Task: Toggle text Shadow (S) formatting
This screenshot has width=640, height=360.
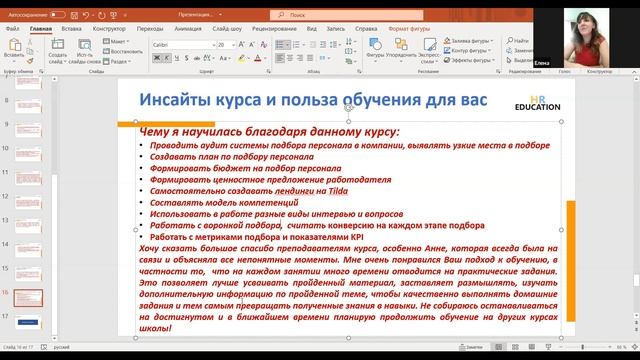Action: (x=187, y=58)
